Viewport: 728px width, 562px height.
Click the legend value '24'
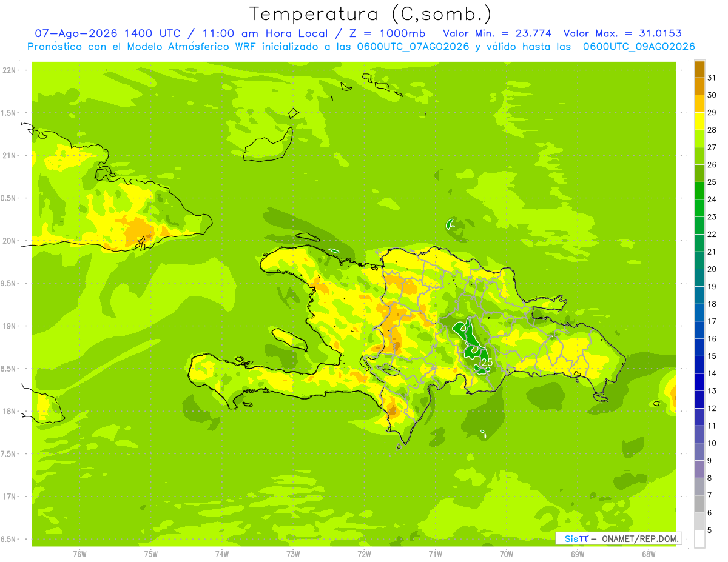point(712,199)
